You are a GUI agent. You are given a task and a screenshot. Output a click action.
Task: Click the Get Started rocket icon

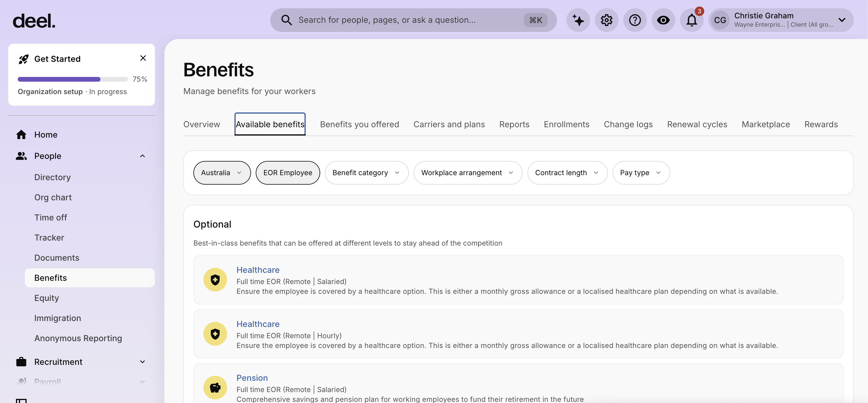pos(24,59)
